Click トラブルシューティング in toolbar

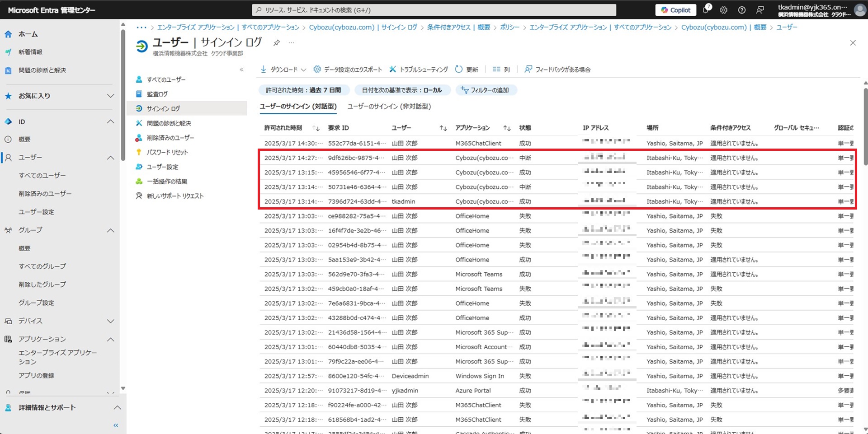point(419,70)
